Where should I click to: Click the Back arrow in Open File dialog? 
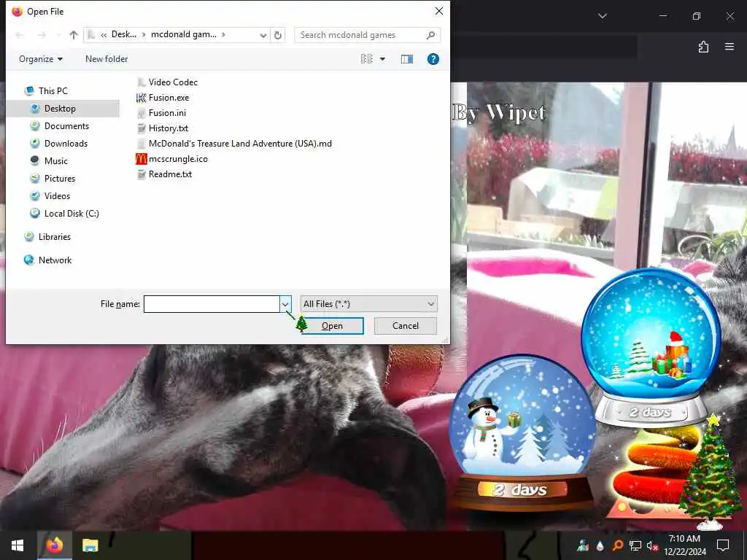(20, 35)
